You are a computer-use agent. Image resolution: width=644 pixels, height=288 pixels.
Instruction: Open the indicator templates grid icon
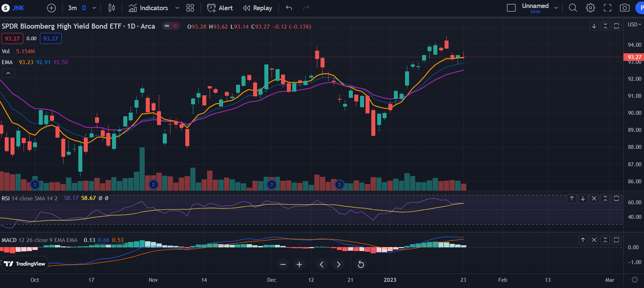pos(190,8)
